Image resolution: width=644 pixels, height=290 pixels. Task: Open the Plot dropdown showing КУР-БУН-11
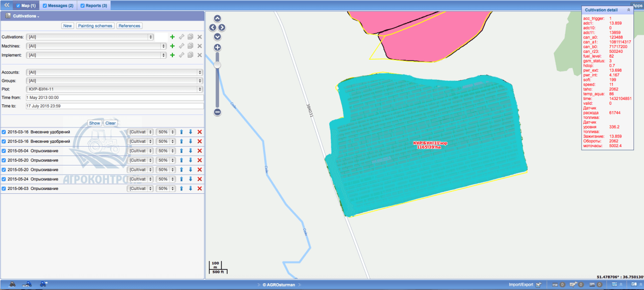pyautogui.click(x=114, y=89)
